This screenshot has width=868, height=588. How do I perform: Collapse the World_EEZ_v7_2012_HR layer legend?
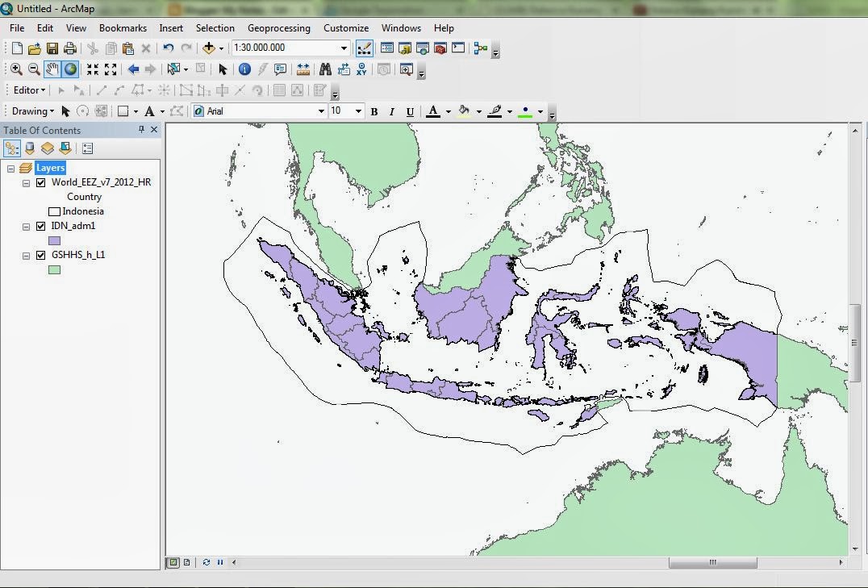click(x=27, y=182)
